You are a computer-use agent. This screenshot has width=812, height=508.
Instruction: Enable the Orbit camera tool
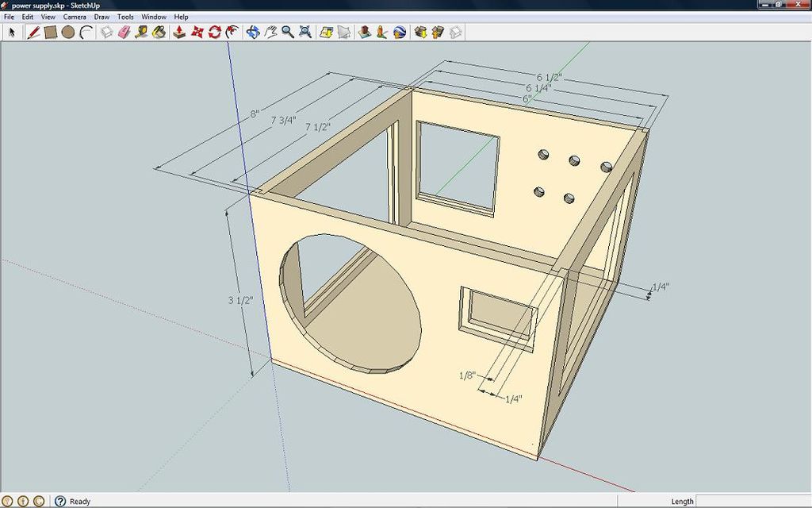252,33
